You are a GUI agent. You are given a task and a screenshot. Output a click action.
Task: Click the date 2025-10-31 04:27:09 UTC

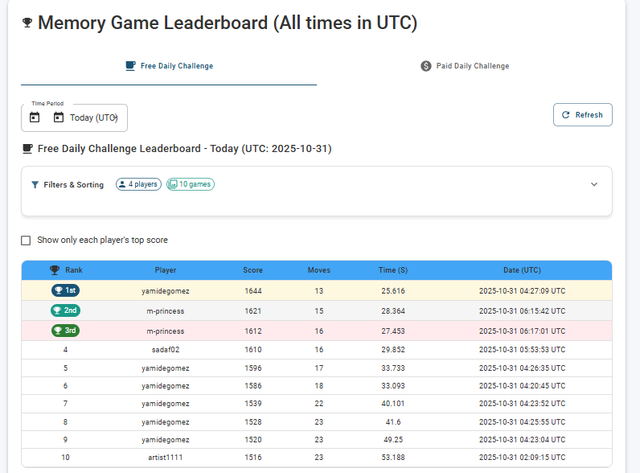(522, 291)
